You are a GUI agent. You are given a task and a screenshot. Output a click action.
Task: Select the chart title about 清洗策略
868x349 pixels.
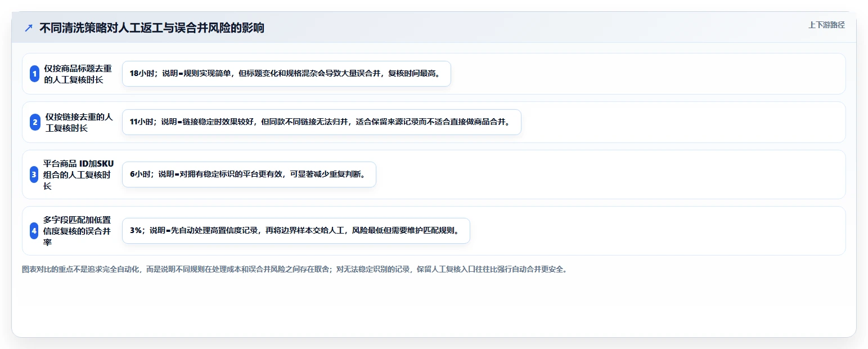coord(152,28)
